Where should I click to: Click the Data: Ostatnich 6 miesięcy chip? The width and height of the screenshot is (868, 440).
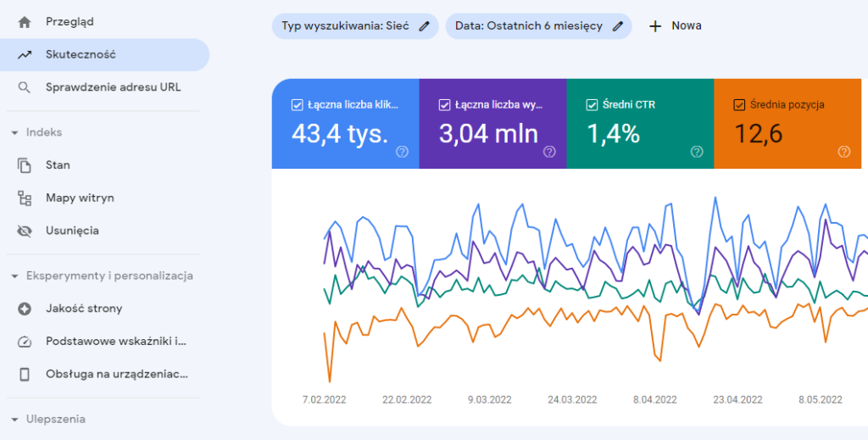pos(538,26)
